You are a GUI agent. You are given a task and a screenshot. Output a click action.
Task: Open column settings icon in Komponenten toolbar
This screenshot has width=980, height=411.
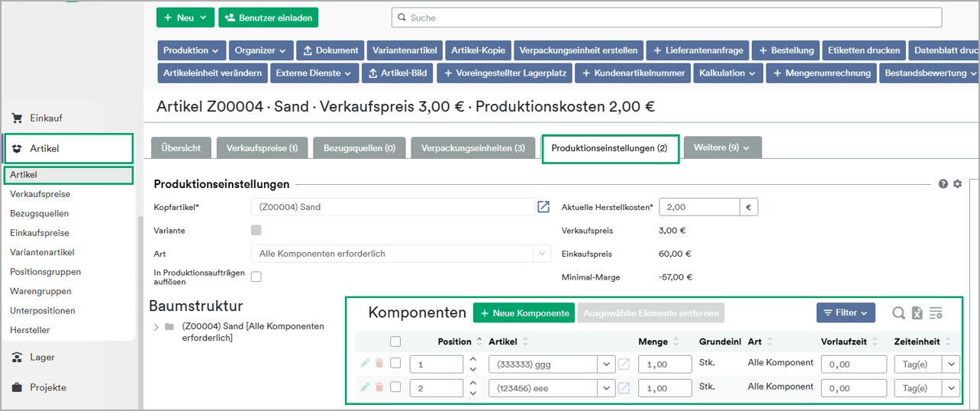click(936, 312)
